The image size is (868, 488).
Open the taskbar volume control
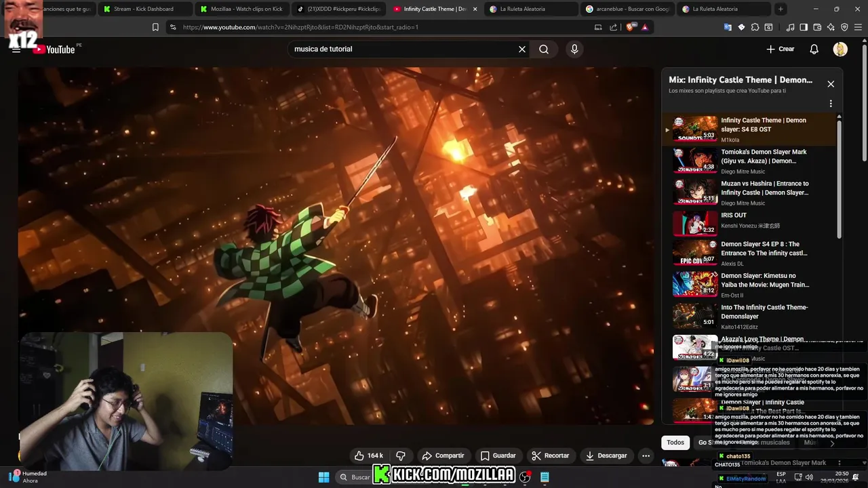click(x=809, y=477)
